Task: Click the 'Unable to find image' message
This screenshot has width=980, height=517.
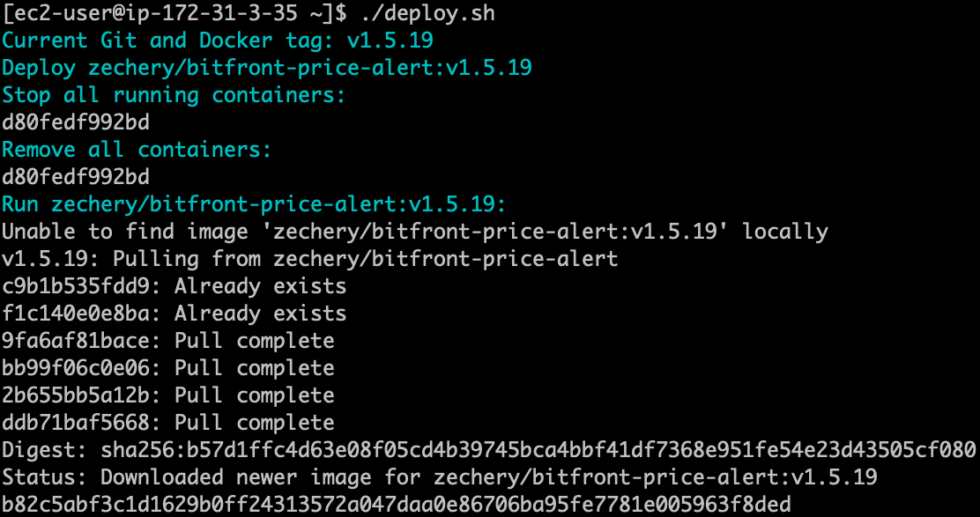Action: pyautogui.click(x=415, y=232)
